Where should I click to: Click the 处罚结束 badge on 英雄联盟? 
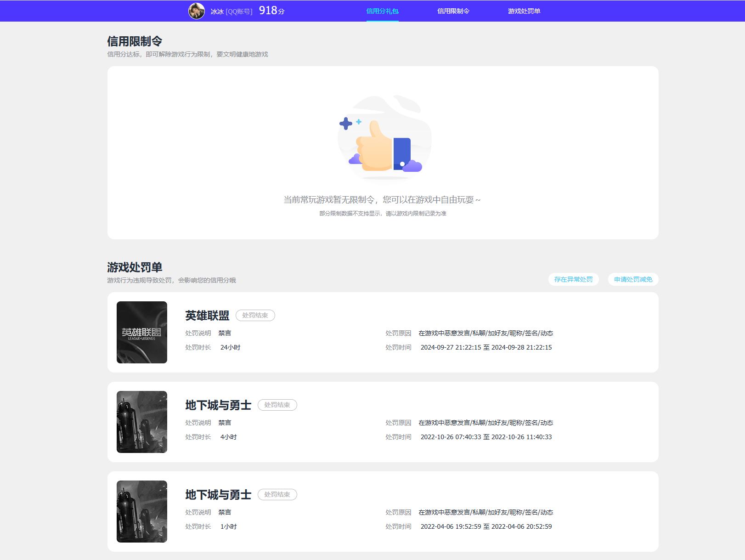pyautogui.click(x=255, y=315)
